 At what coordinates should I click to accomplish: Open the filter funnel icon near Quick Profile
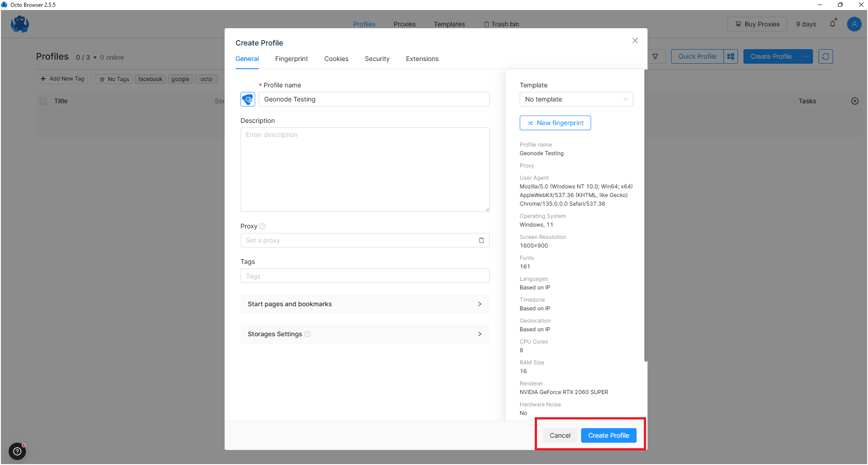pyautogui.click(x=656, y=56)
